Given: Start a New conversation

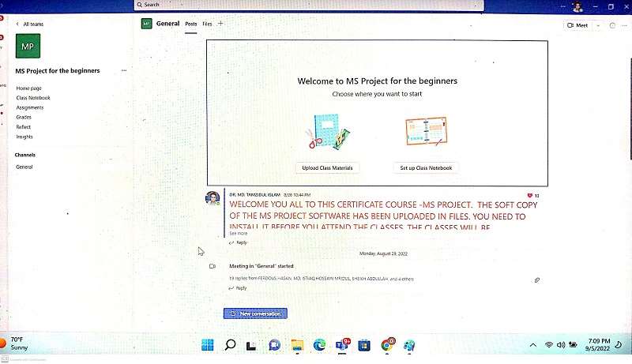Looking at the screenshot, I should click(x=255, y=313).
